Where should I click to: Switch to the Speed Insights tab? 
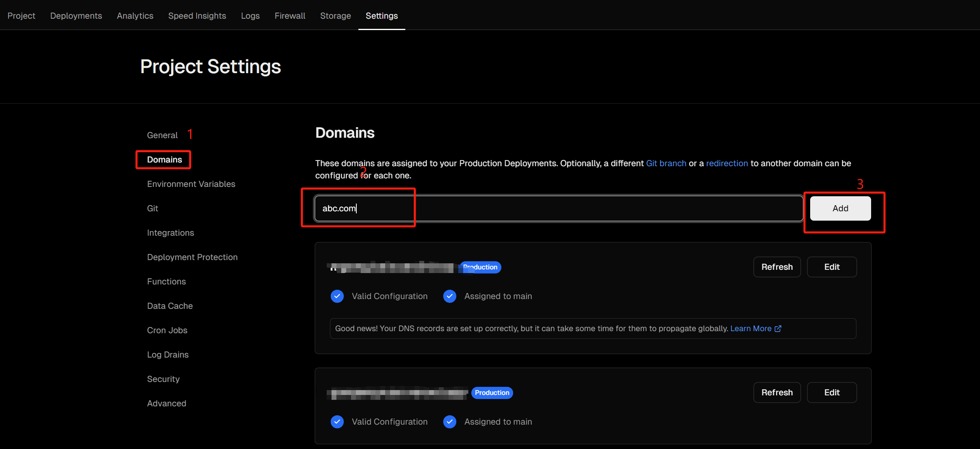coord(197,15)
